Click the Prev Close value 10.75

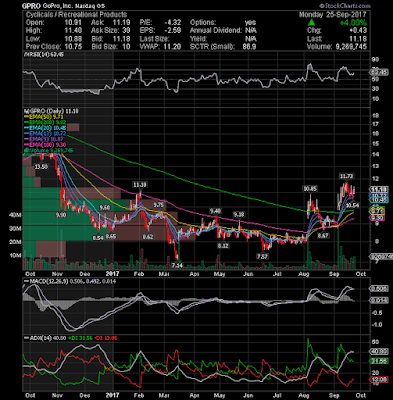(73, 47)
